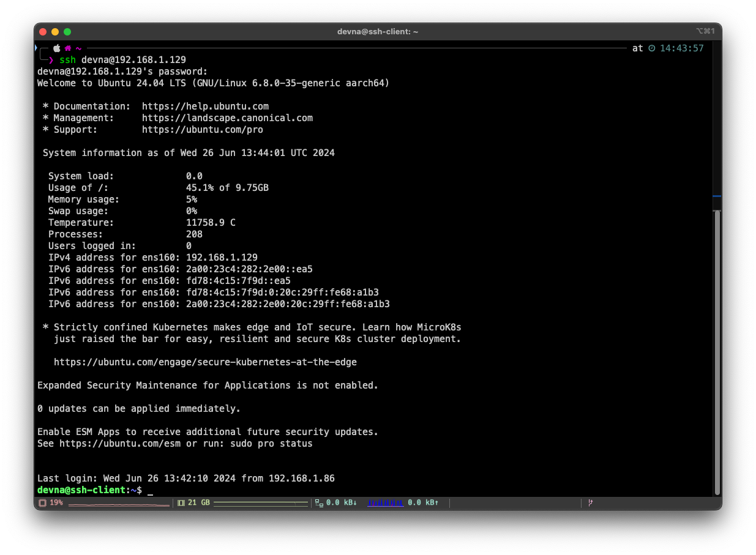Click the memory chip icon beside 21 GB
The width and height of the screenshot is (756, 555).
coord(181,502)
